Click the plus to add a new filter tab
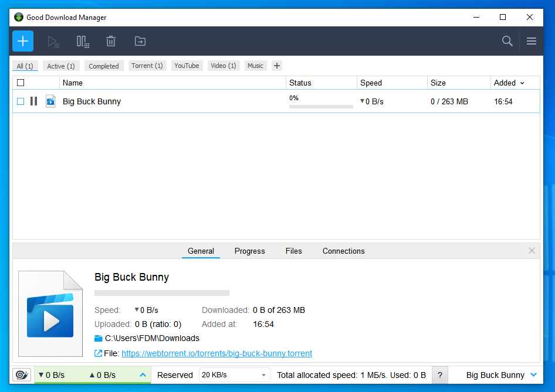Screen dimensions: 555x392 276,66
